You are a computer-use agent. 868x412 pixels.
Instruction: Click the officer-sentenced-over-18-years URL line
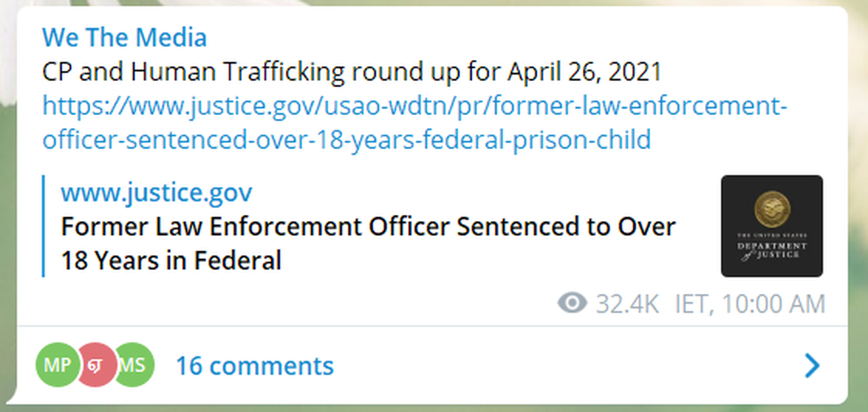tap(346, 140)
